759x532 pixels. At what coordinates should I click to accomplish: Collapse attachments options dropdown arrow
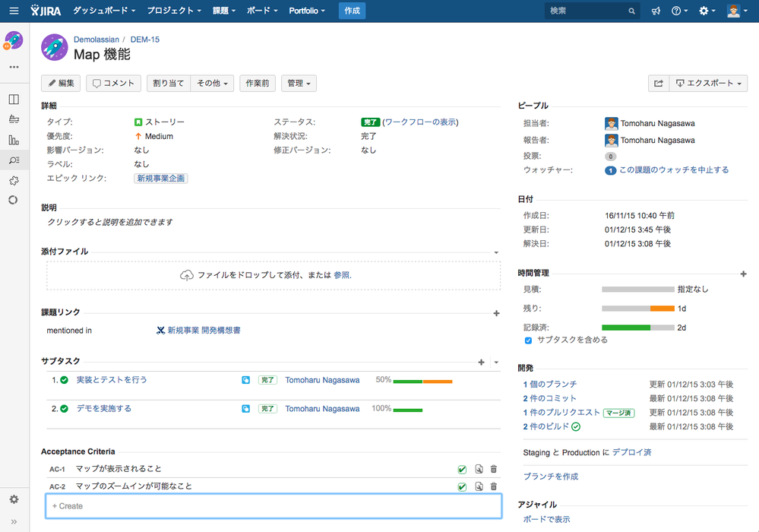click(x=496, y=252)
